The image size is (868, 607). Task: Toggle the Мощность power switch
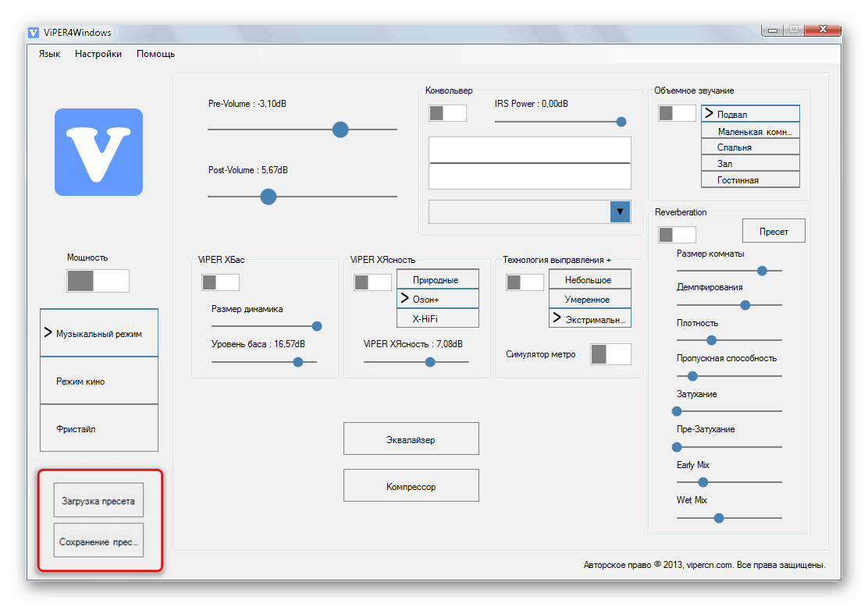coord(98,281)
